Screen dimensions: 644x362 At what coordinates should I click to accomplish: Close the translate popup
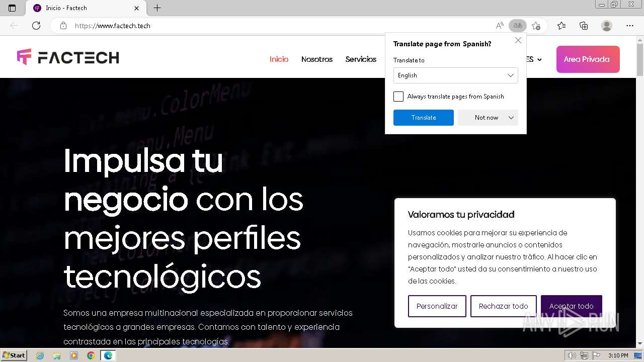coord(518,40)
